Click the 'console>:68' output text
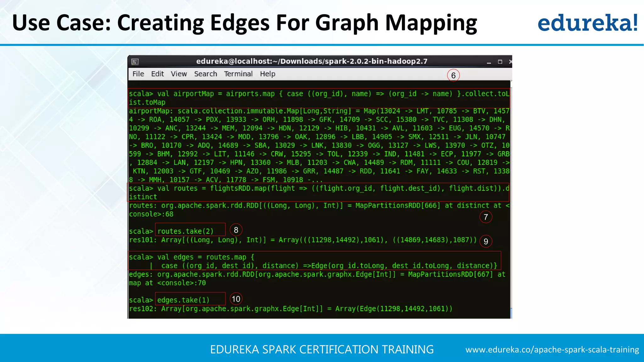Image resolution: width=644 pixels, height=362 pixels. [x=151, y=214]
